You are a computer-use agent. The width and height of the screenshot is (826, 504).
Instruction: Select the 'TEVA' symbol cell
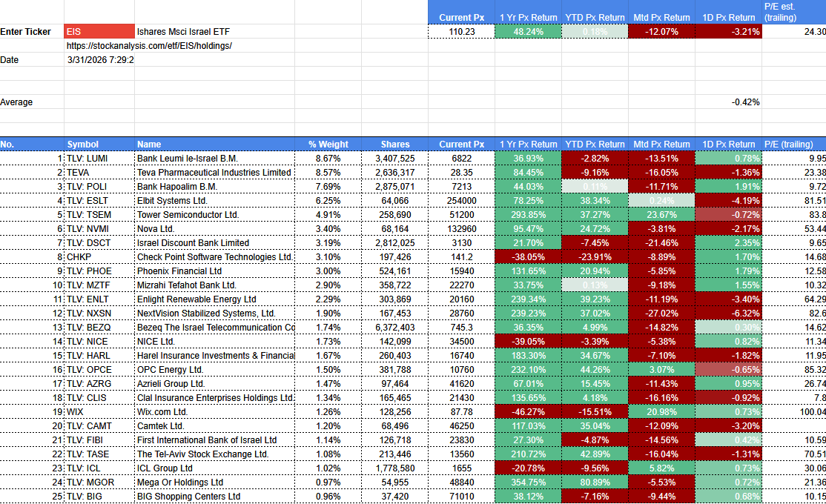99,172
